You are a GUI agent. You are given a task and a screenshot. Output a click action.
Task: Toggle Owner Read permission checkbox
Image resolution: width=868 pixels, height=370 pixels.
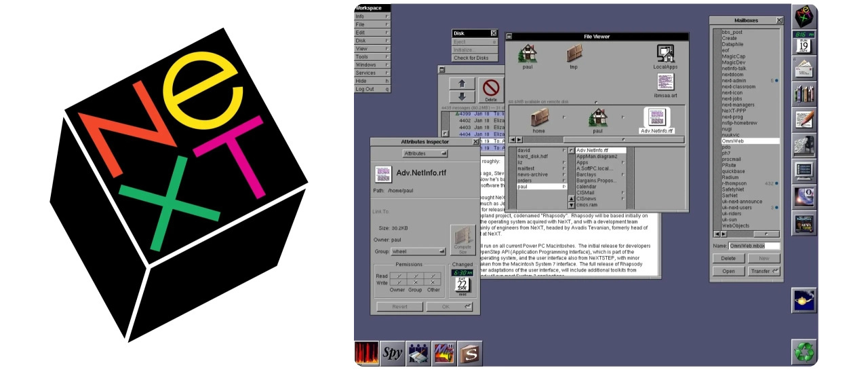pos(398,276)
